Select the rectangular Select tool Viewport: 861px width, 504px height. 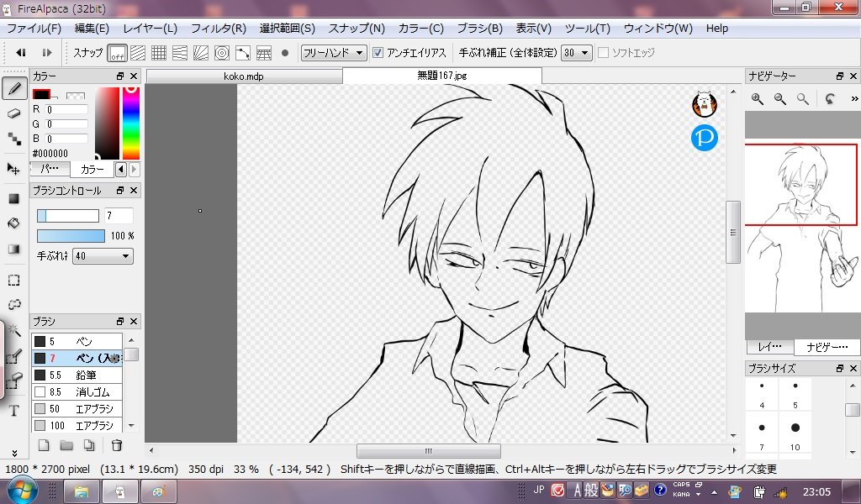tap(14, 281)
